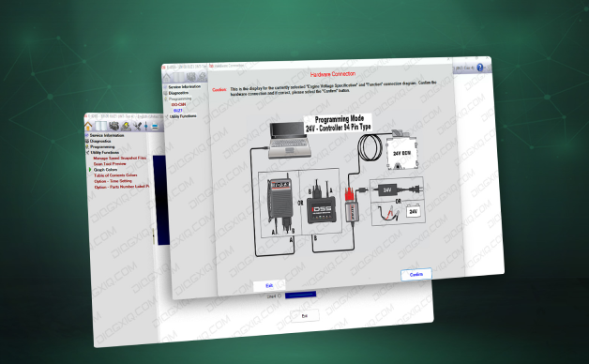Viewport: 589px width, 364px height.
Task: Click the green arrow beside Graph Colors
Action: click(x=90, y=170)
